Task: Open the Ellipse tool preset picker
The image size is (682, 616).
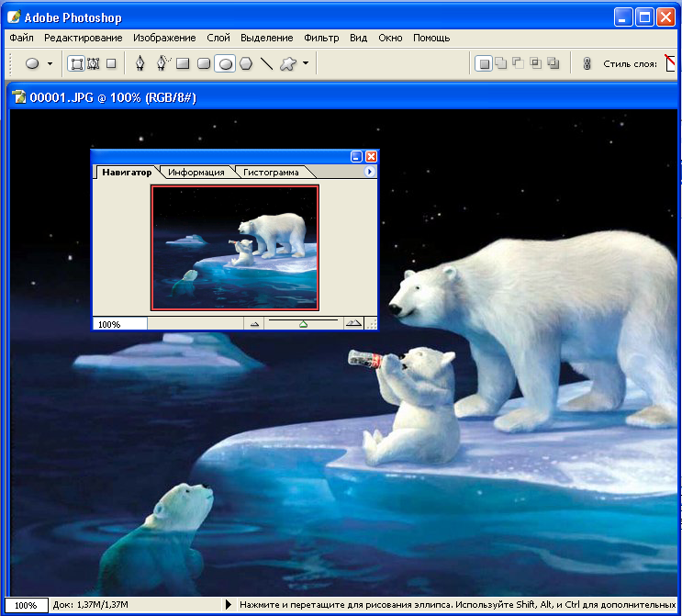Action: pyautogui.click(x=50, y=64)
